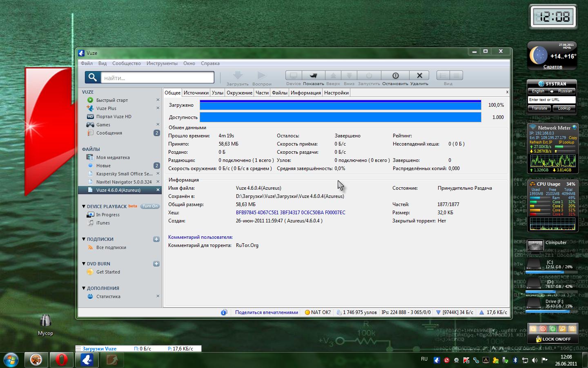Click the Delete torrent toolbar icon
This screenshot has height=368, width=588.
(x=419, y=76)
